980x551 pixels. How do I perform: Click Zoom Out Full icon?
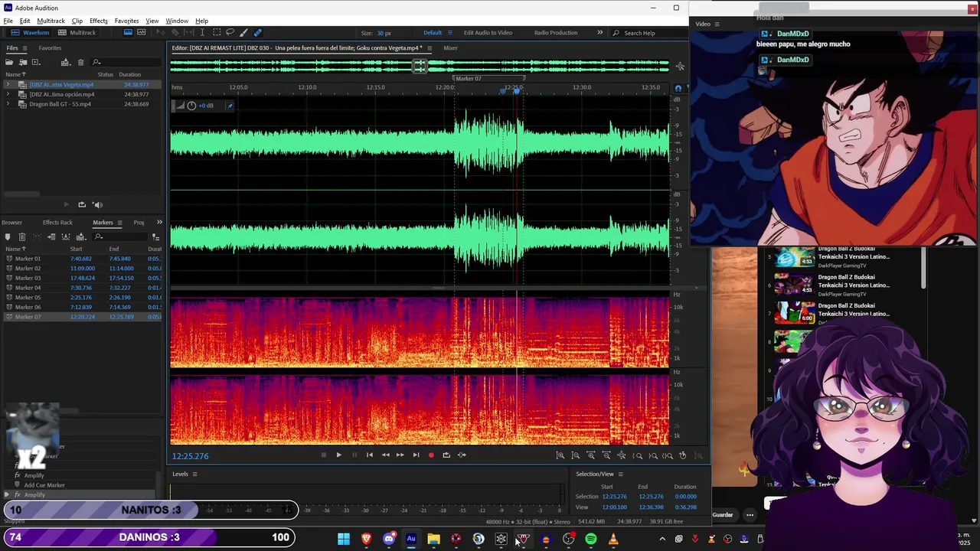coord(621,455)
